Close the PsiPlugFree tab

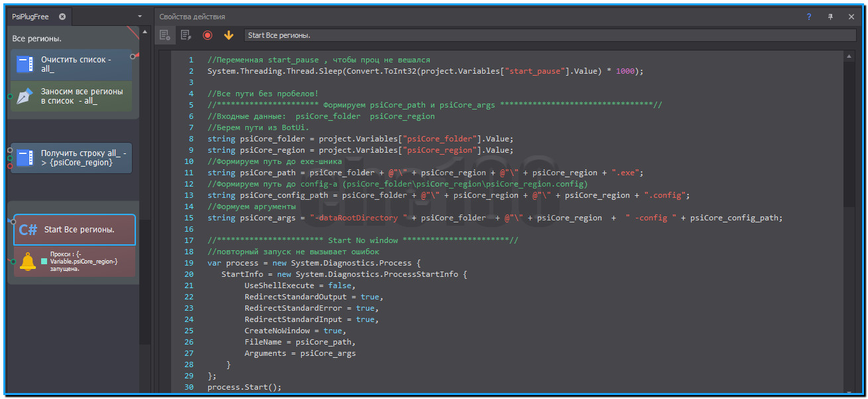pos(62,17)
